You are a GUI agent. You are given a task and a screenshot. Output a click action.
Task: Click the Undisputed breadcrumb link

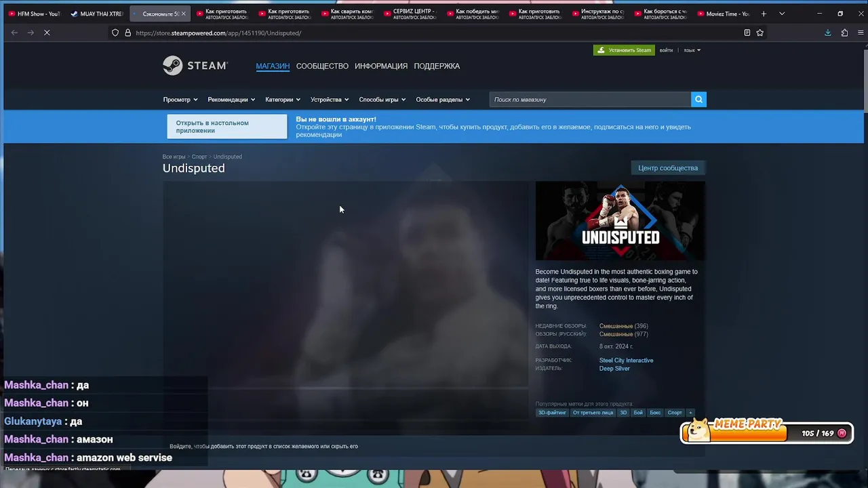pyautogui.click(x=227, y=157)
